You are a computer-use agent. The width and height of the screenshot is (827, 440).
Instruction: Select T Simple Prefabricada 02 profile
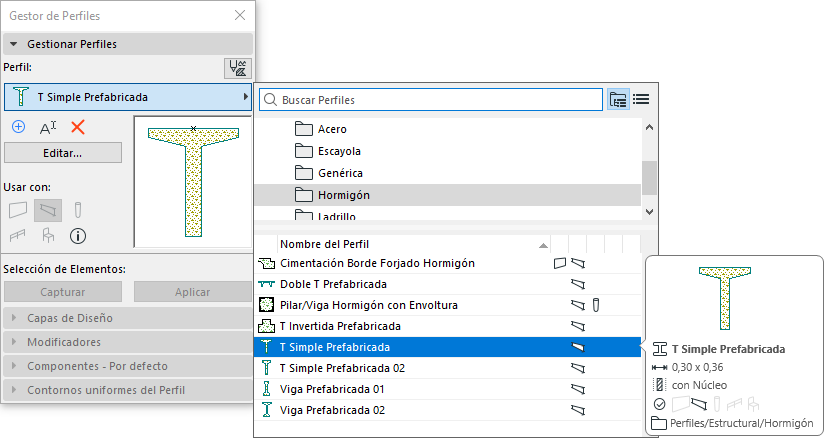[447, 368]
